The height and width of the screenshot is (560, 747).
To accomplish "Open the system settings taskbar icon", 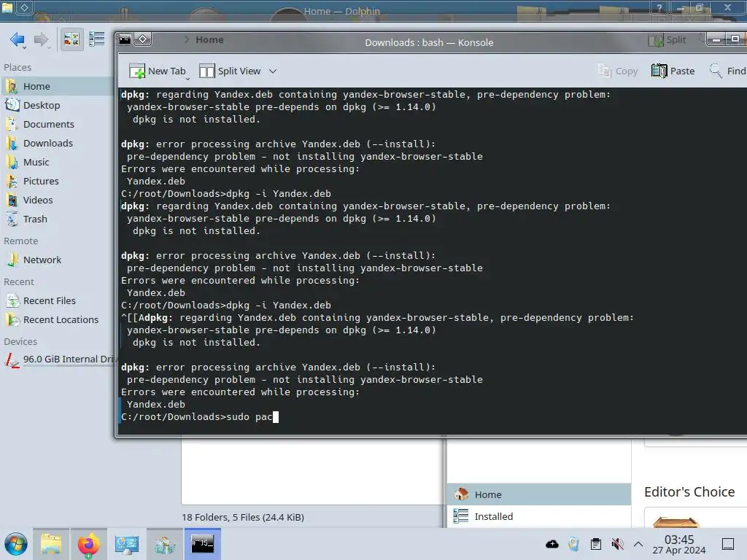I will coord(127,544).
